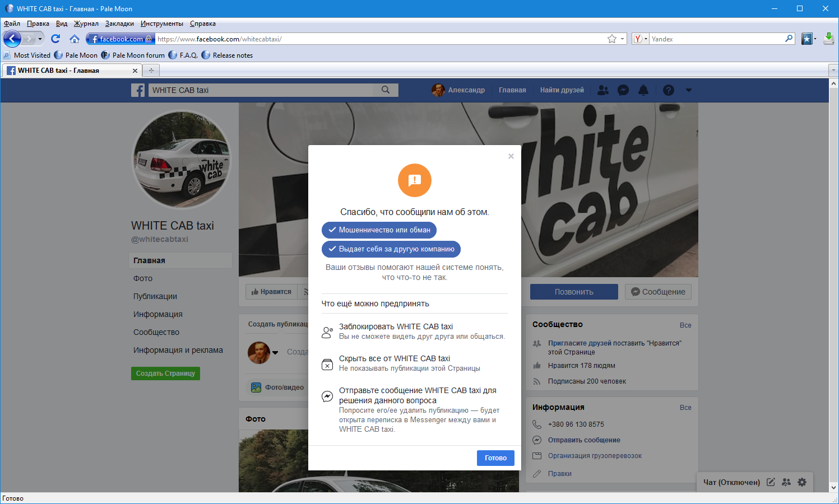Select Фото in page sidebar
The height and width of the screenshot is (504, 839).
pyautogui.click(x=143, y=278)
